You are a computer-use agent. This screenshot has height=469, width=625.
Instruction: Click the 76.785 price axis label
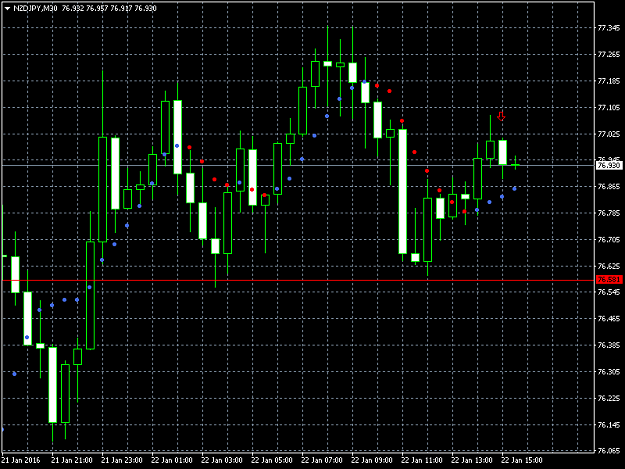tap(609, 213)
